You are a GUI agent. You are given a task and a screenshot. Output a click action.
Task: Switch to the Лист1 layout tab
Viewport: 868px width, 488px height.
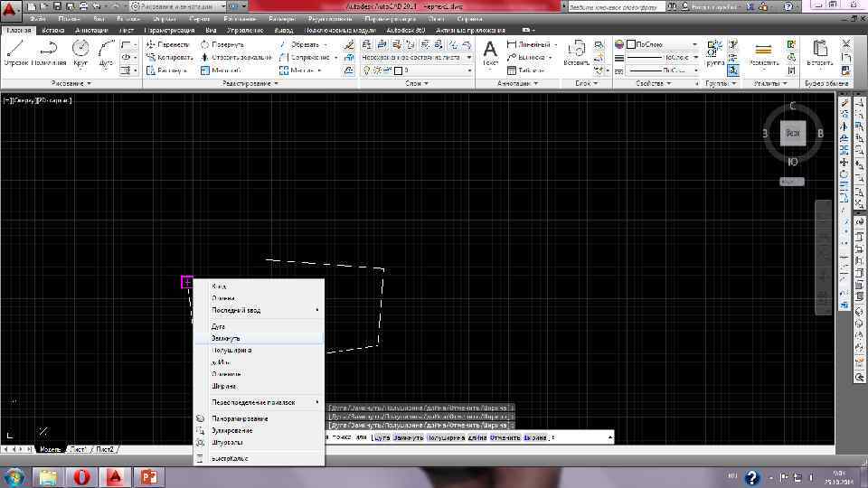pos(79,449)
